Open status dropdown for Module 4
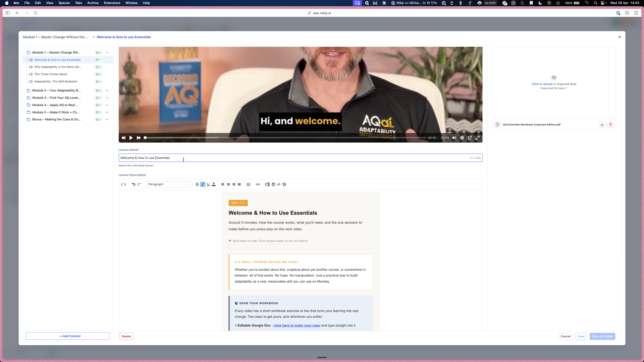Screen dimensions: 644x362 [x=99, y=105]
